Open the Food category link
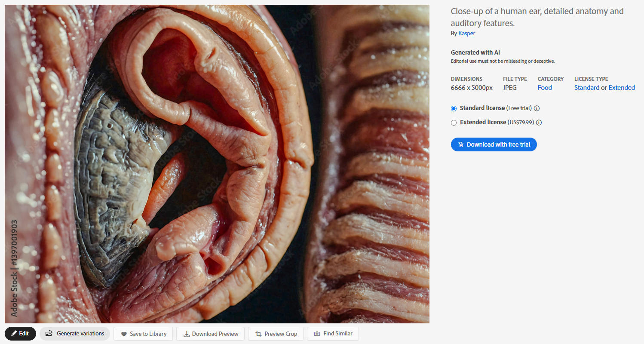The width and height of the screenshot is (644, 344). coord(544,88)
